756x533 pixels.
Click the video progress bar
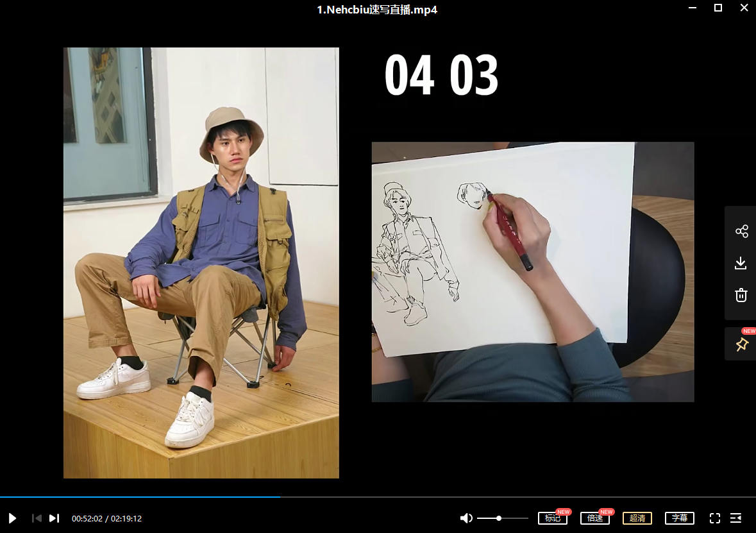[385, 497]
